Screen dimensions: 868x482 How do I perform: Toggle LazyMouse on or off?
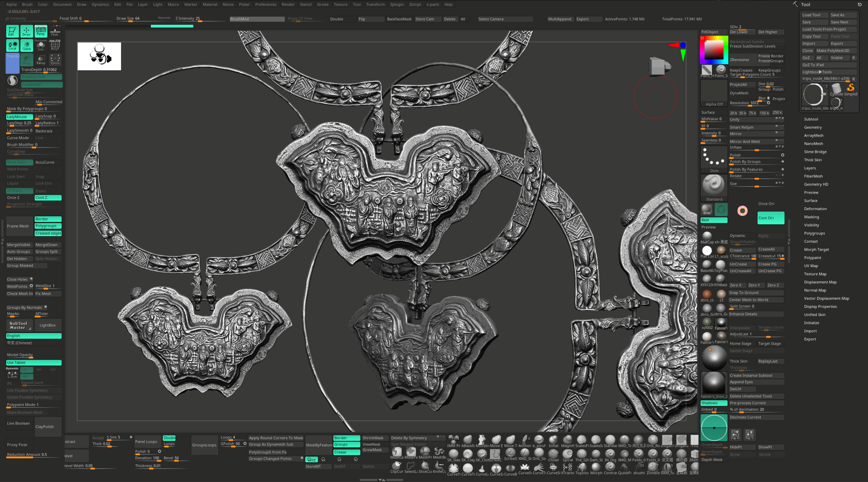pos(19,117)
